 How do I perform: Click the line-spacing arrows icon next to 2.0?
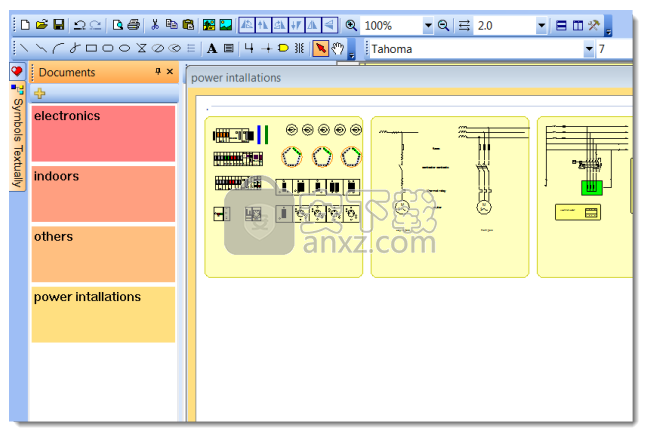[464, 25]
